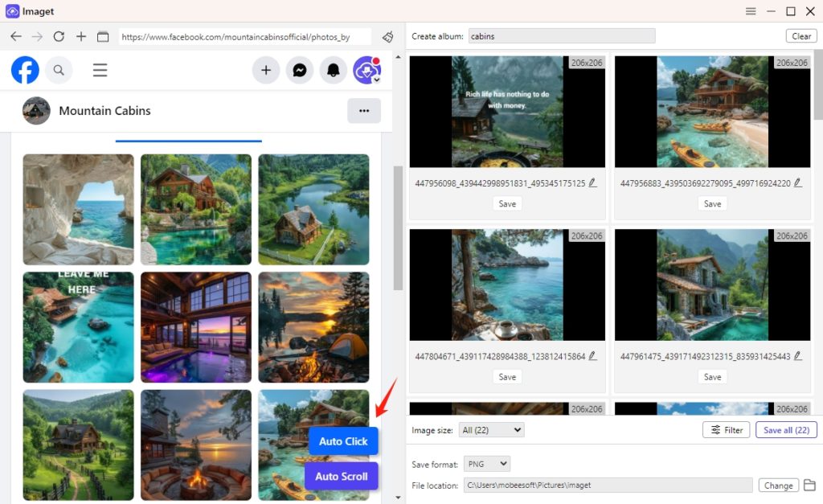Click the Imaget extension icon in the toolbar

pos(366,68)
